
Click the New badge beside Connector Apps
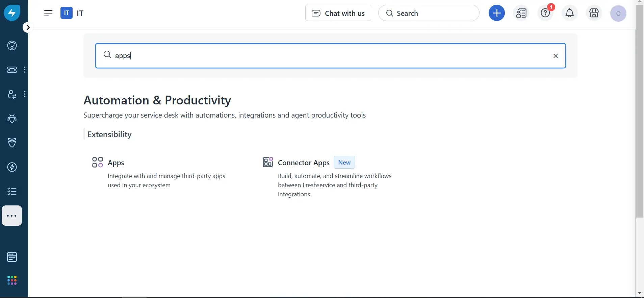344,162
